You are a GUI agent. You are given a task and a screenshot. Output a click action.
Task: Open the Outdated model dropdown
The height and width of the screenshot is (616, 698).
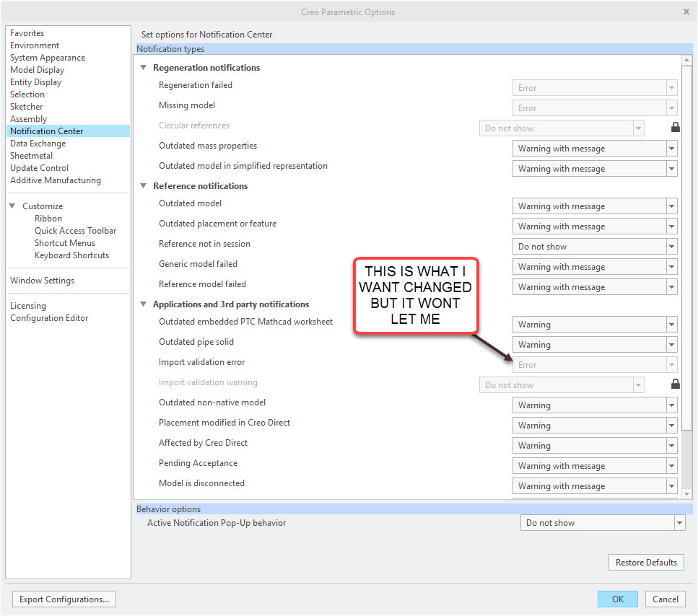(672, 206)
